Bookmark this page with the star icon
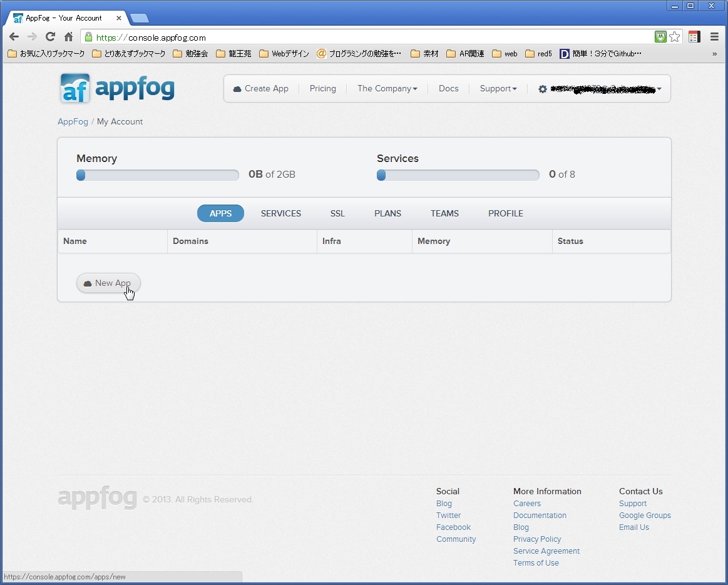Viewport: 728px width, 585px height. (x=675, y=37)
